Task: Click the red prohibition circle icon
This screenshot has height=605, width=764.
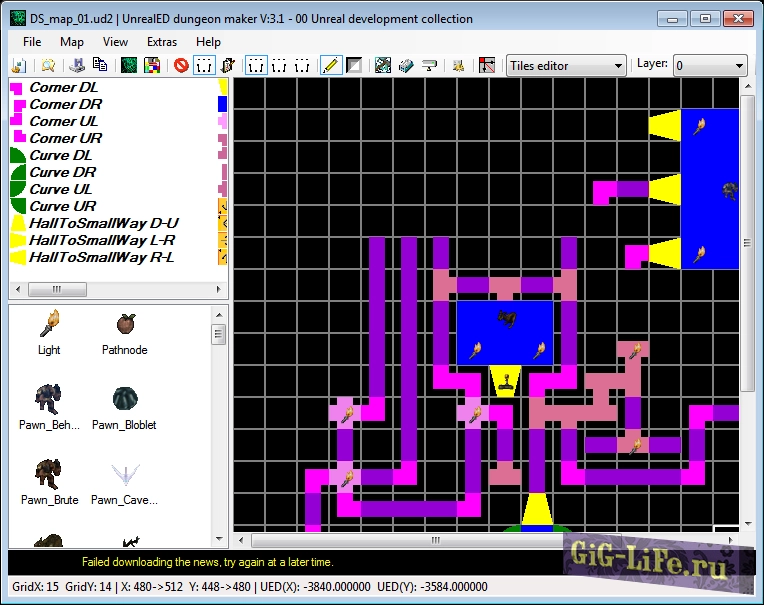Action: [x=181, y=66]
